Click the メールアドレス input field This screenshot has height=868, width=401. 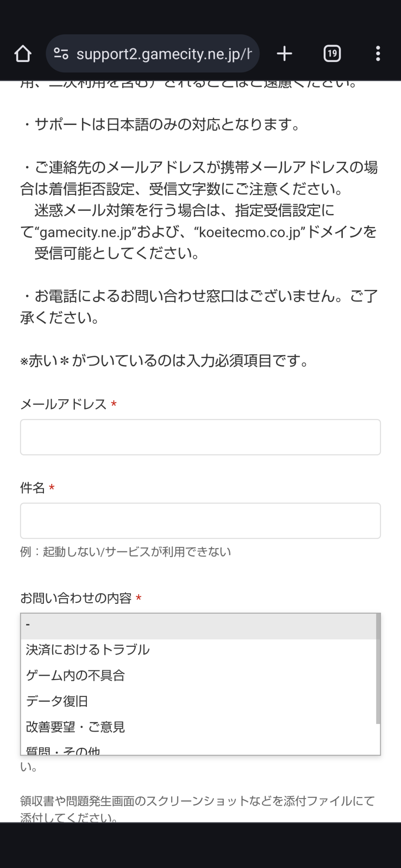(x=200, y=437)
